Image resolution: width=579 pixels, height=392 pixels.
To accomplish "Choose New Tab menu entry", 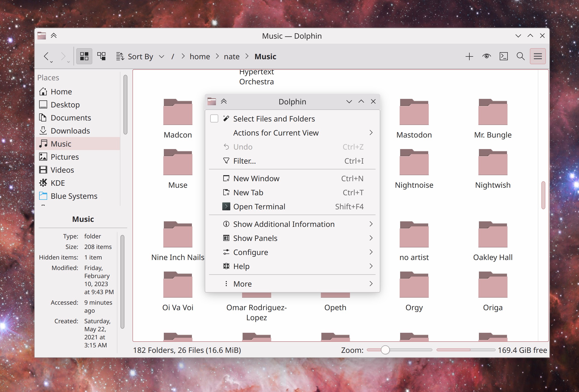I will (x=292, y=192).
